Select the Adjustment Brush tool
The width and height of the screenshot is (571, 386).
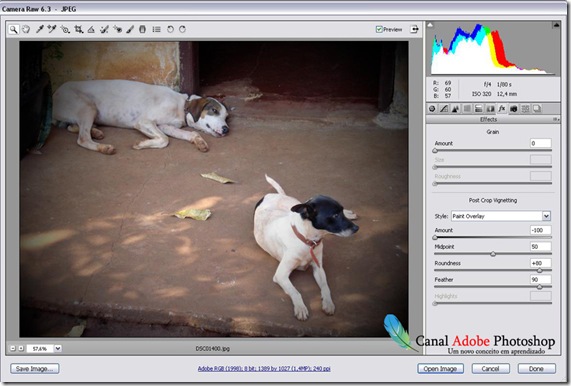[x=130, y=29]
